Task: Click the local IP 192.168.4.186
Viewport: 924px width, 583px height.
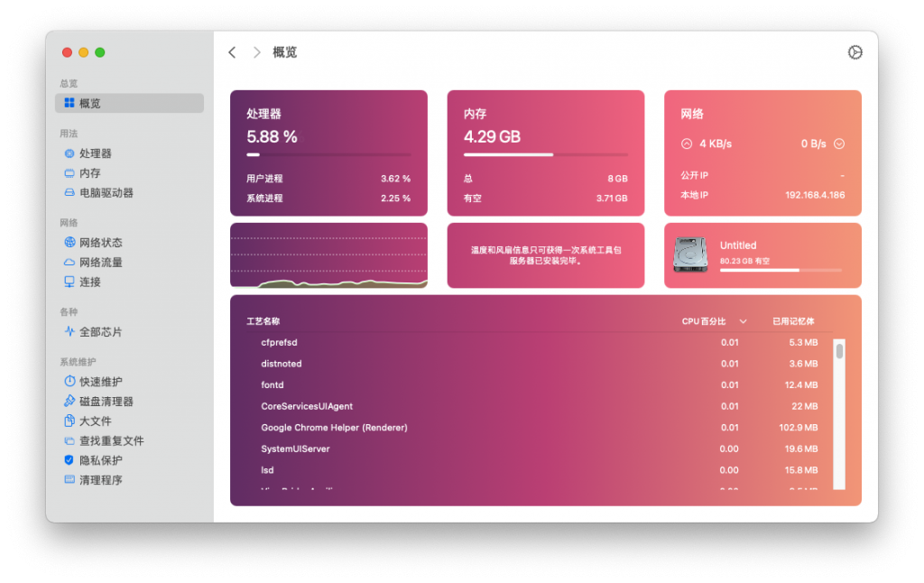Action: coord(815,195)
